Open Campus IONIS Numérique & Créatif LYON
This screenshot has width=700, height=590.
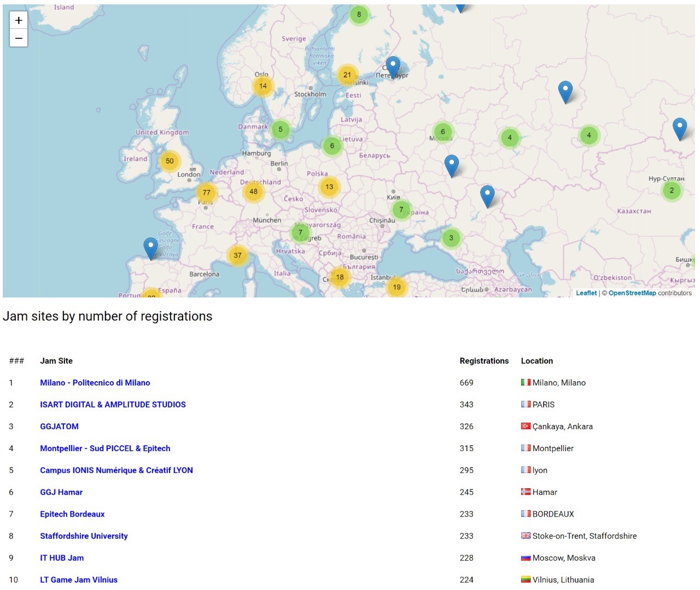pyautogui.click(x=116, y=470)
